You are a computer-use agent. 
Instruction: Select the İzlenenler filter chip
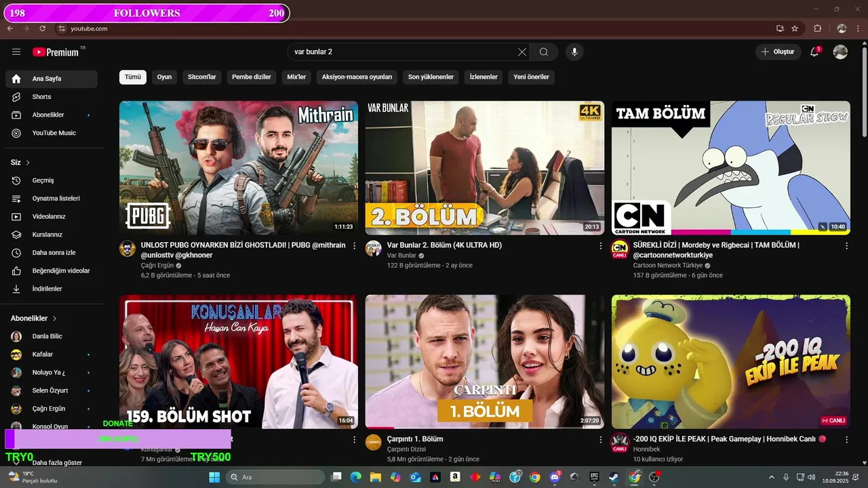484,77
